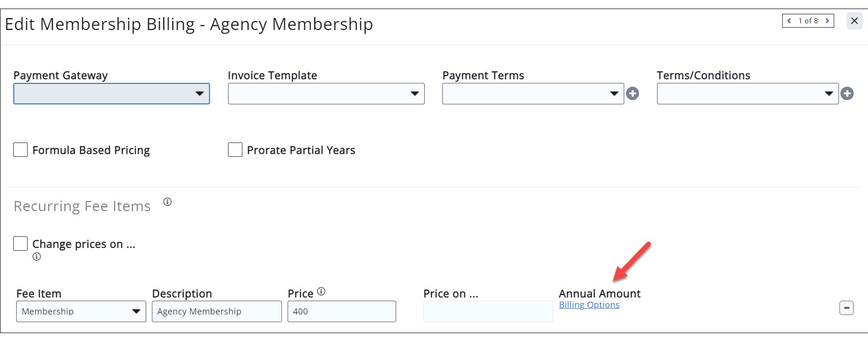The width and height of the screenshot is (868, 345).
Task: Click inside the Price field showing 400
Action: click(x=340, y=311)
